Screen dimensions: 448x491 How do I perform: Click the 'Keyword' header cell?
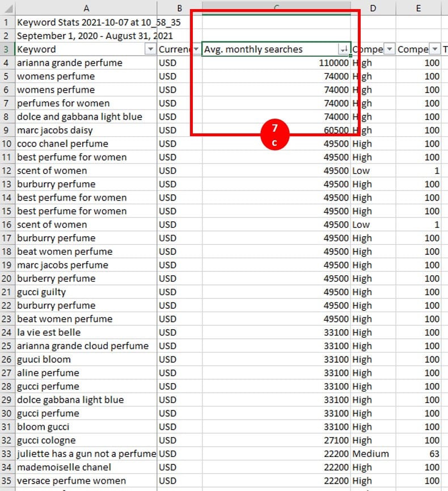(86, 49)
